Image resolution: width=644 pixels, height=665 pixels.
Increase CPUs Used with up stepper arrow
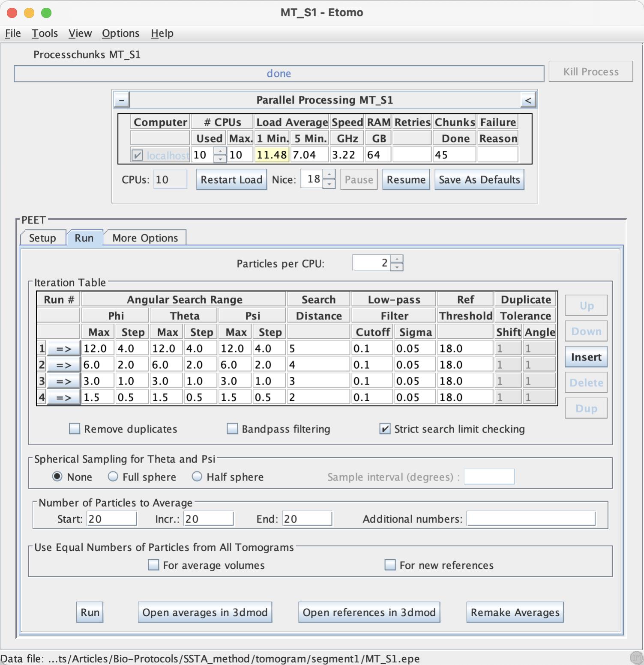click(220, 151)
